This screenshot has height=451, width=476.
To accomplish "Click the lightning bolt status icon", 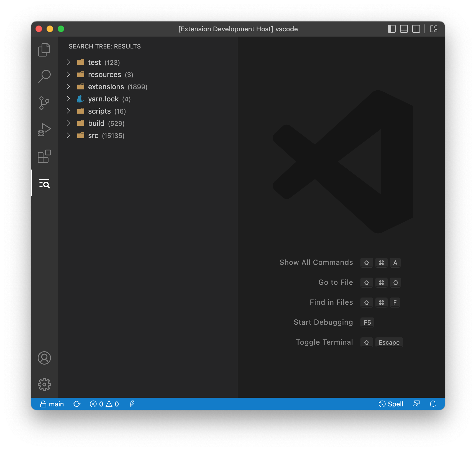I will (132, 404).
